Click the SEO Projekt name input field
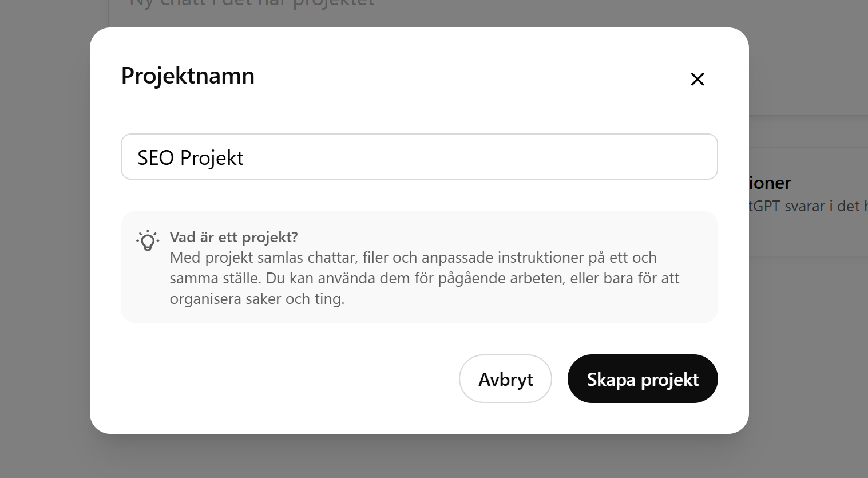Viewport: 868px width, 478px height. (419, 156)
